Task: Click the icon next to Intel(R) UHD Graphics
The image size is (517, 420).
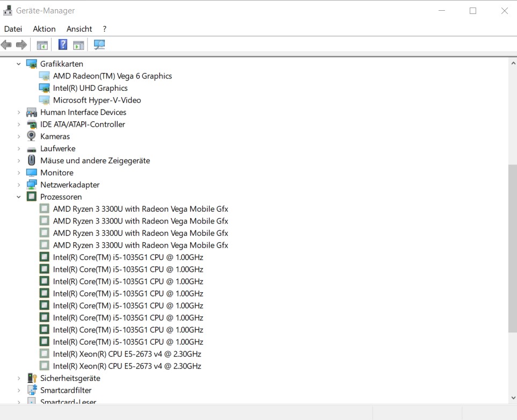Action: (44, 88)
